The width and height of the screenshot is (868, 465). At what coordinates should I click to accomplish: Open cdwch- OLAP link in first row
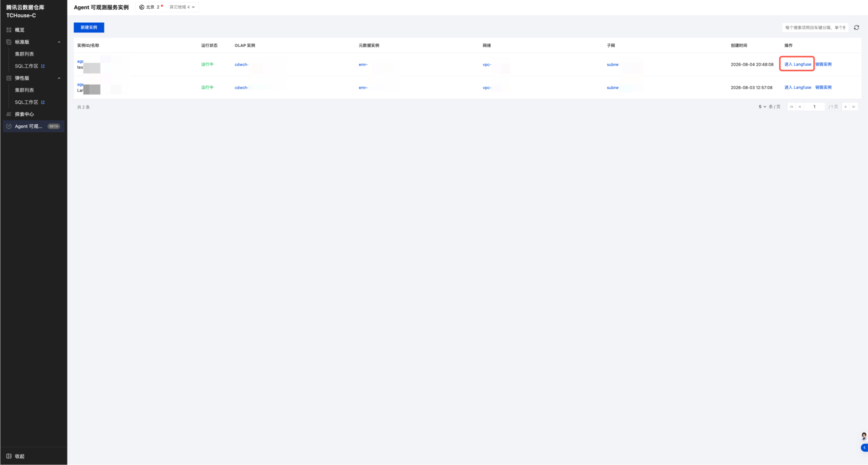(x=241, y=65)
